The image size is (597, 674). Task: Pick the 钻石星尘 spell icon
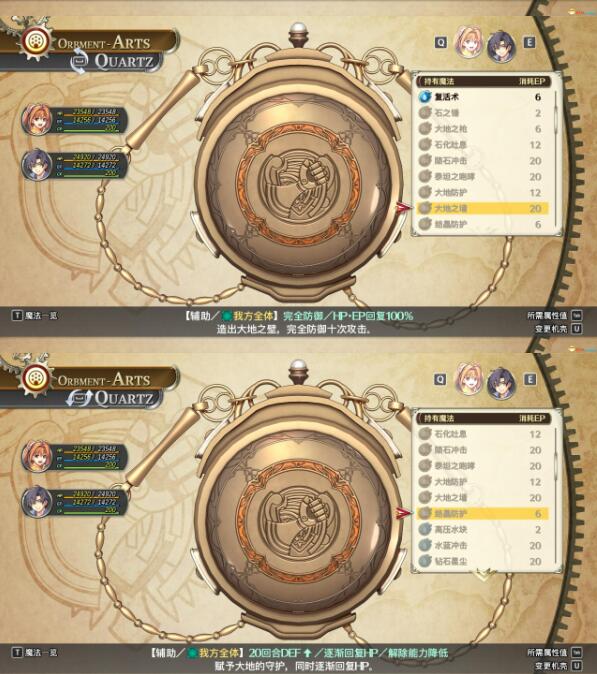pos(425,561)
